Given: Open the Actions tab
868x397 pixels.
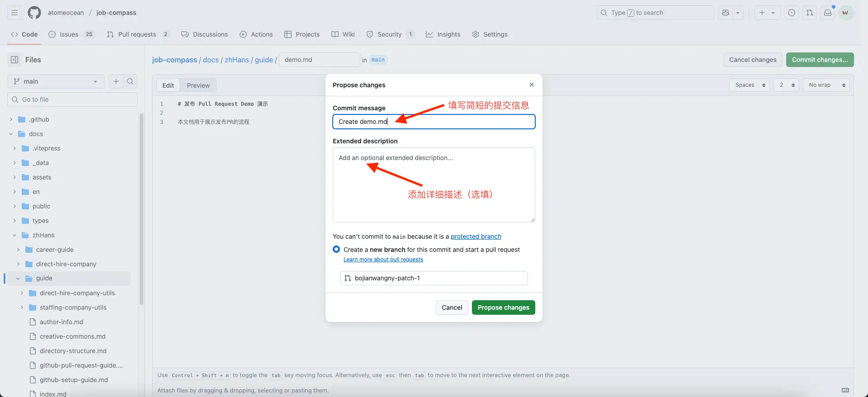Looking at the screenshot, I should [256, 34].
